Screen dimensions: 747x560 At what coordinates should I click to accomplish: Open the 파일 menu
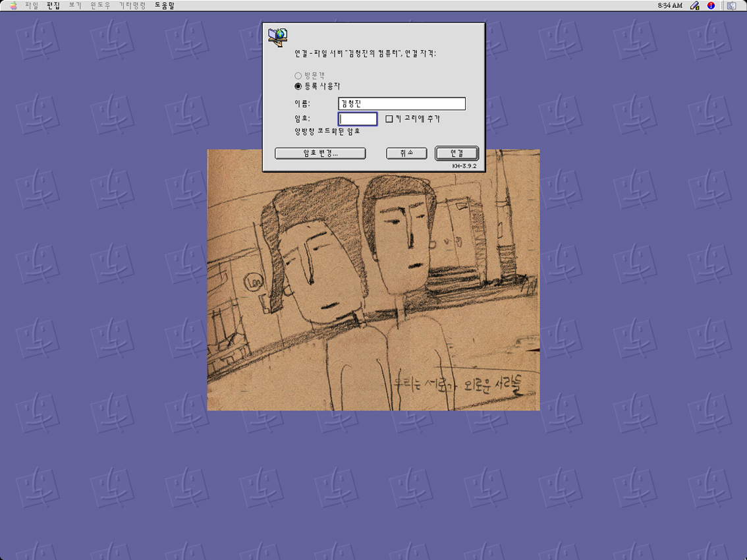pyautogui.click(x=32, y=6)
